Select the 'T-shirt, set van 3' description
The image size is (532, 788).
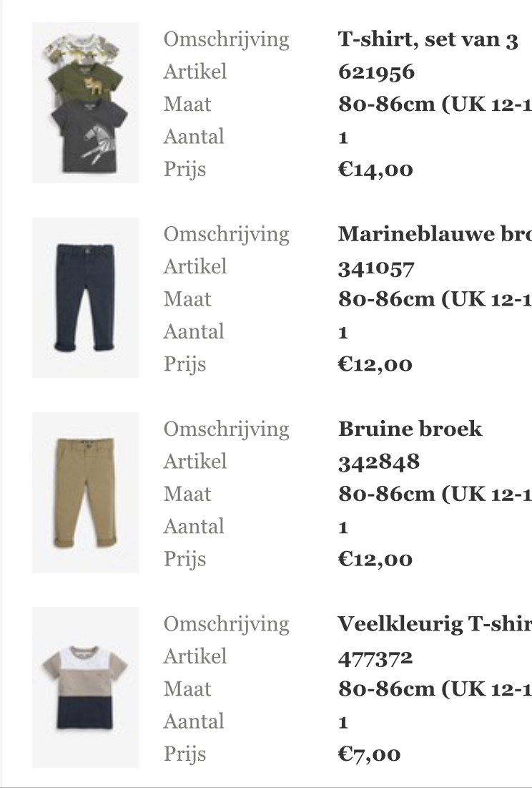pos(428,39)
